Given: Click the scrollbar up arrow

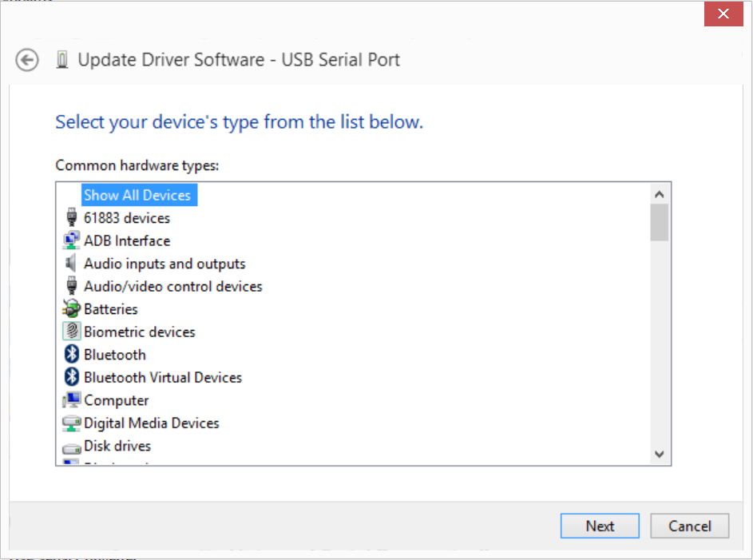Looking at the screenshot, I should click(660, 194).
